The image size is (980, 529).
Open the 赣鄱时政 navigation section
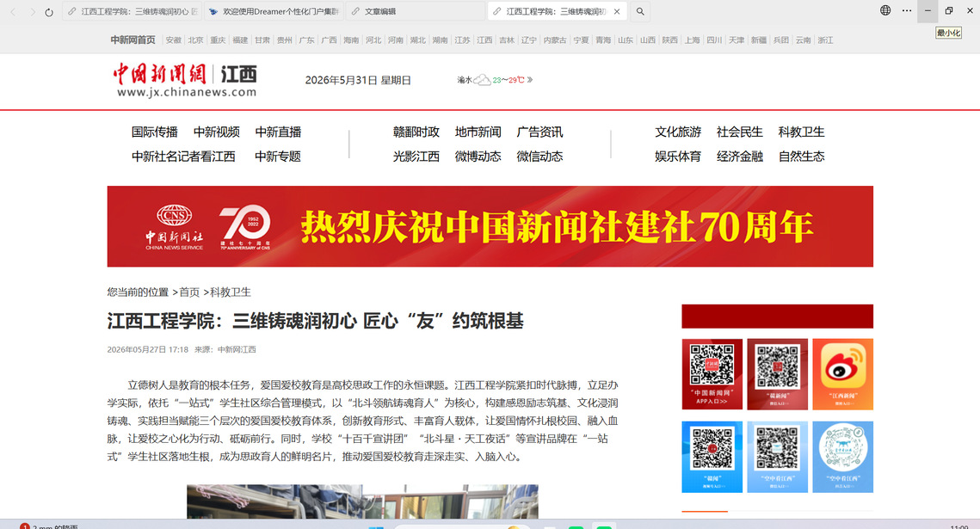pyautogui.click(x=416, y=132)
